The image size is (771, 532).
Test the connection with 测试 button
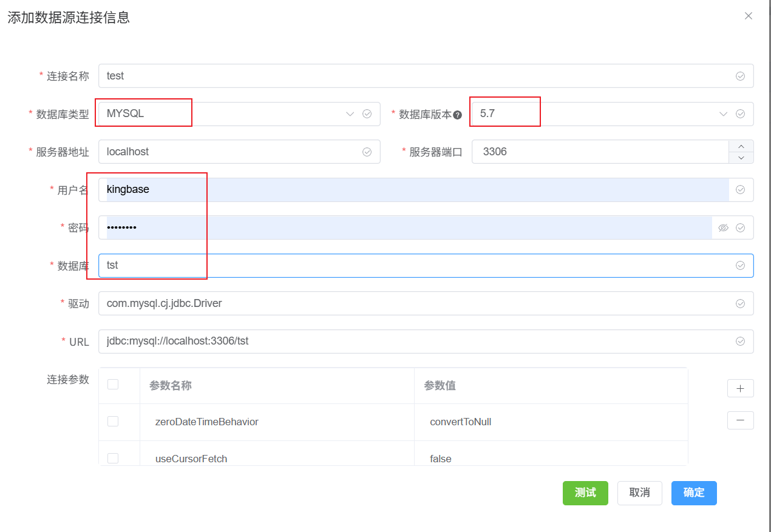[585, 493]
